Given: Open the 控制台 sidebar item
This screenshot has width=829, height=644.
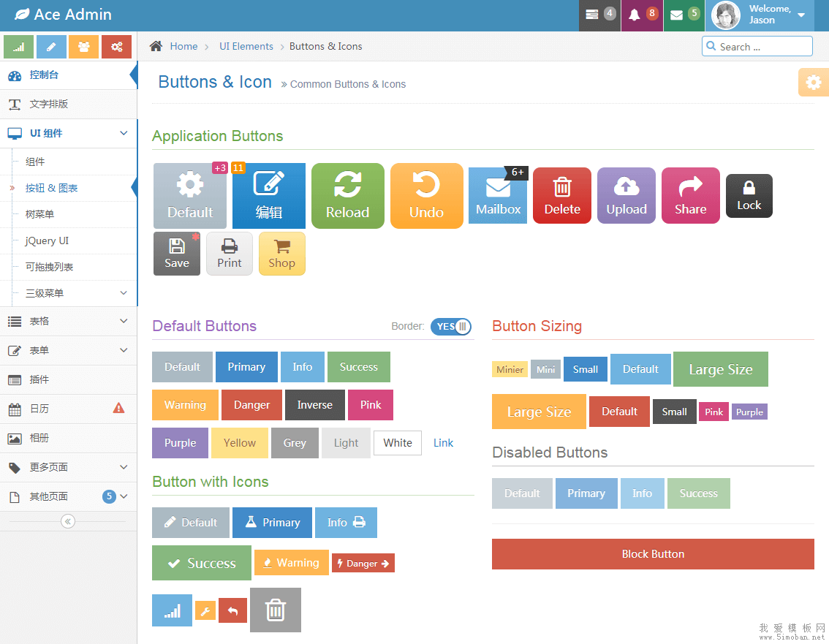Looking at the screenshot, I should [68, 75].
